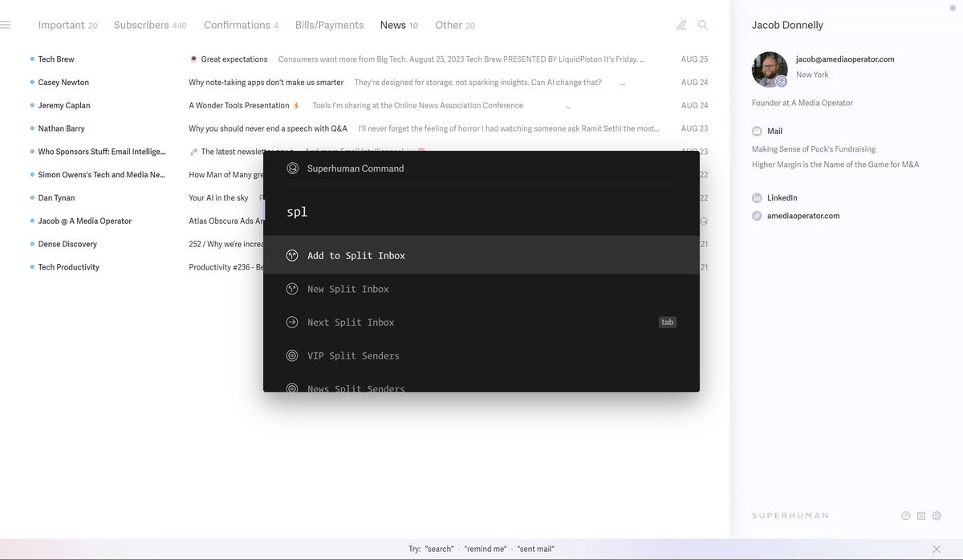
Task: Click the AUG 25 date of Tech Brew
Action: pos(694,59)
